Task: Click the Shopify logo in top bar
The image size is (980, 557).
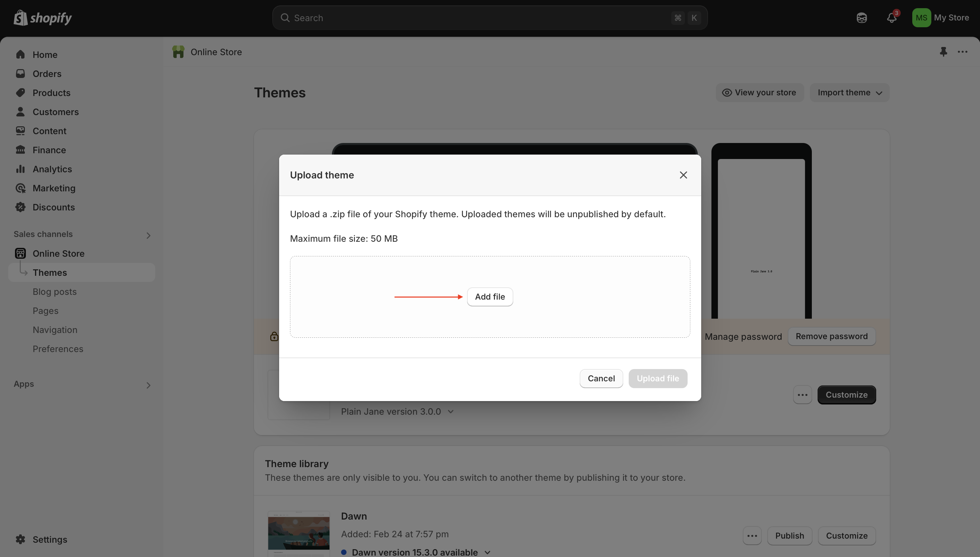Action: (x=43, y=18)
